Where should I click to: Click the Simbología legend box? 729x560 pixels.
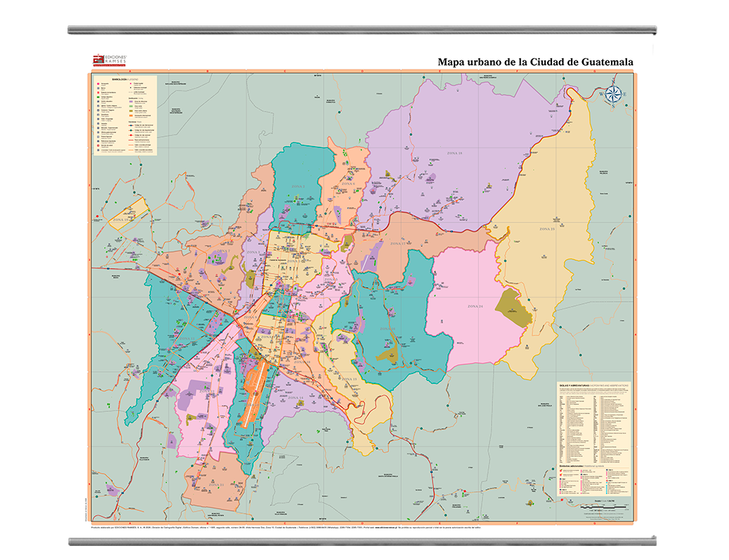tap(125, 115)
